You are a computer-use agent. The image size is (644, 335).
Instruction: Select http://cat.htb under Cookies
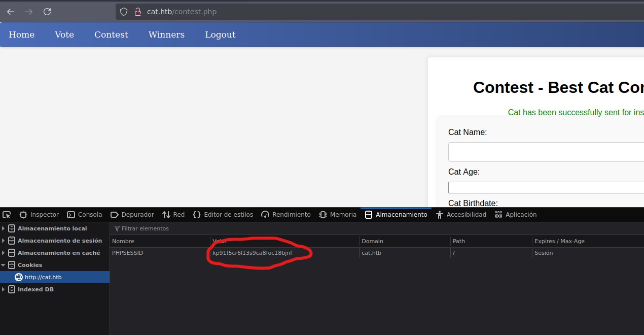[43, 277]
